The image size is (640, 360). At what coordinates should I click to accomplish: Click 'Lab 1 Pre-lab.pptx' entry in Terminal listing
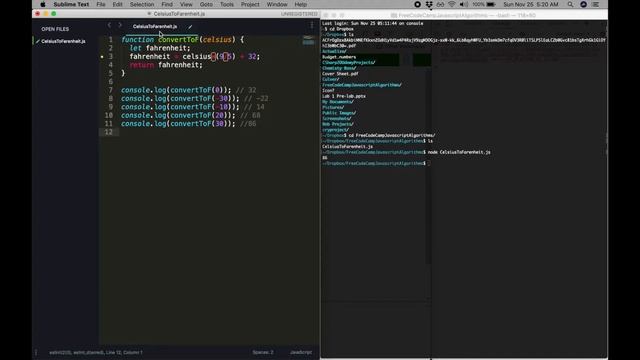344,96
